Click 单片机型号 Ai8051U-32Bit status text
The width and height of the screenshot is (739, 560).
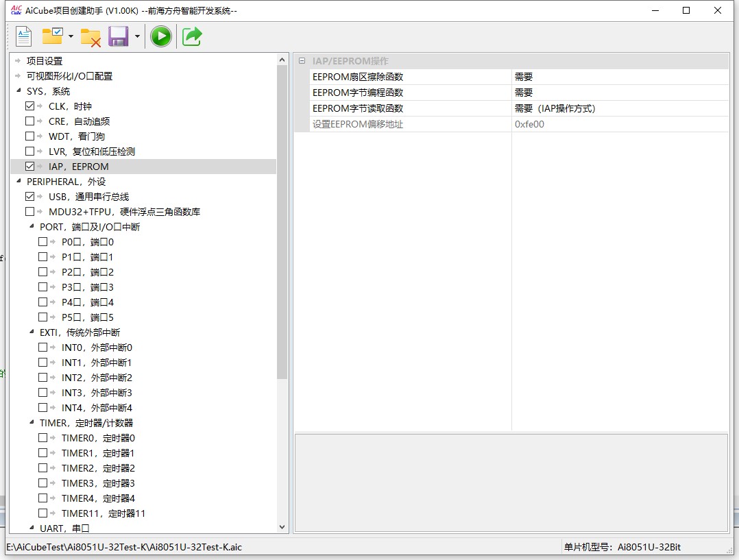pos(622,547)
